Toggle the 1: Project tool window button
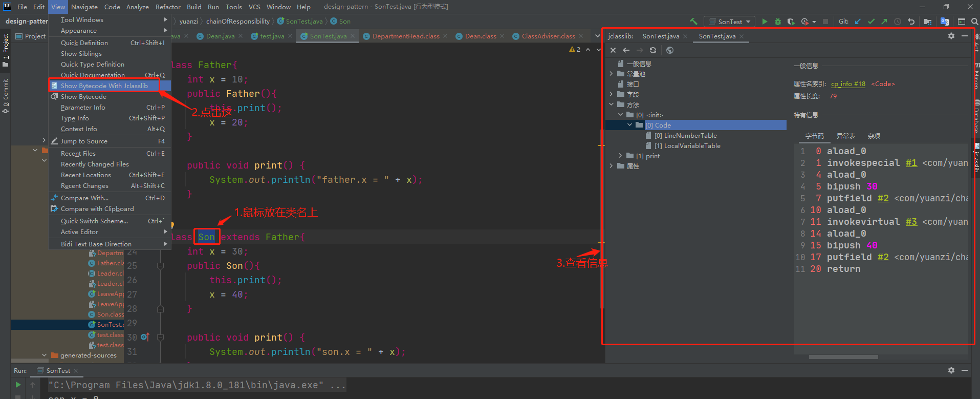Image resolution: width=980 pixels, height=399 pixels. pyautogui.click(x=6, y=51)
